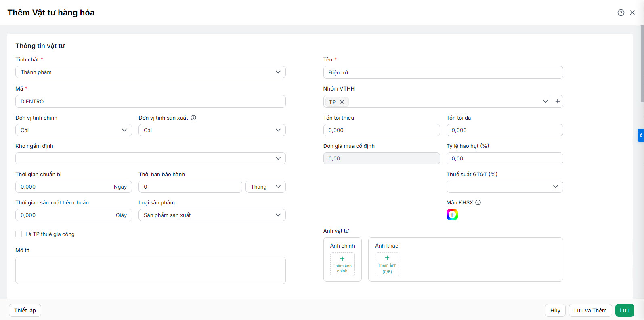Click the Đơn giá mua cố định field
Screen dimensions: 644x320
(382, 158)
